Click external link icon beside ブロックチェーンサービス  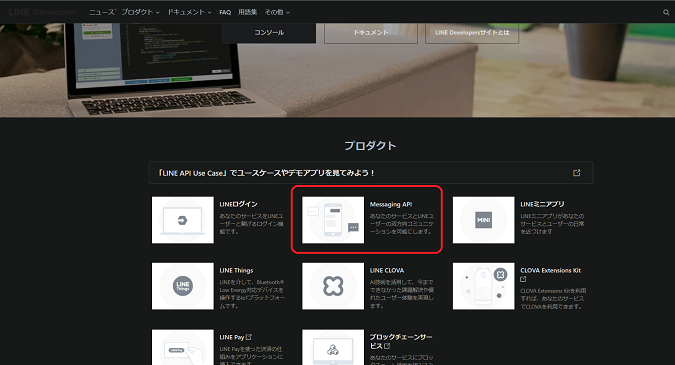(x=387, y=346)
